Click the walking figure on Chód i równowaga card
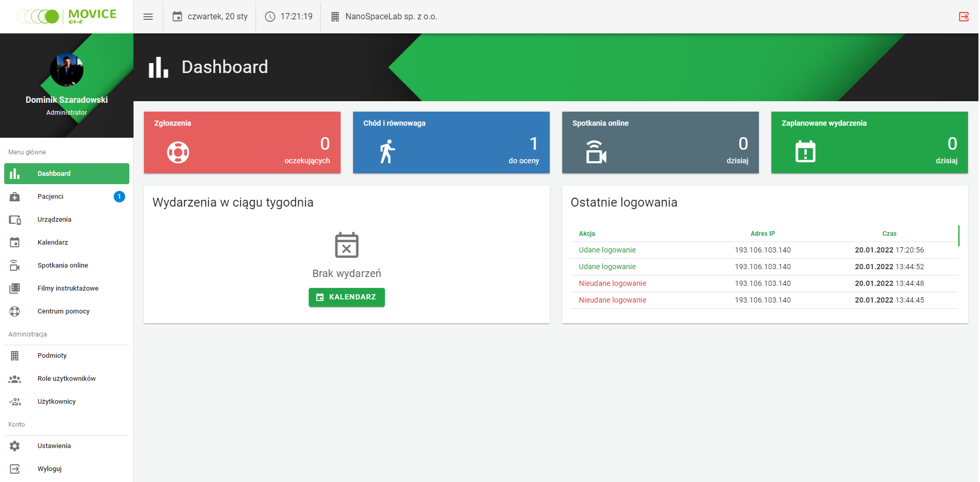This screenshot has width=980, height=482. pos(386,151)
